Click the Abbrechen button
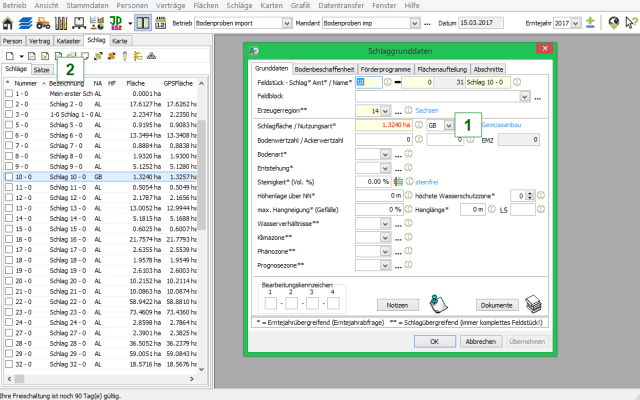 481,341
